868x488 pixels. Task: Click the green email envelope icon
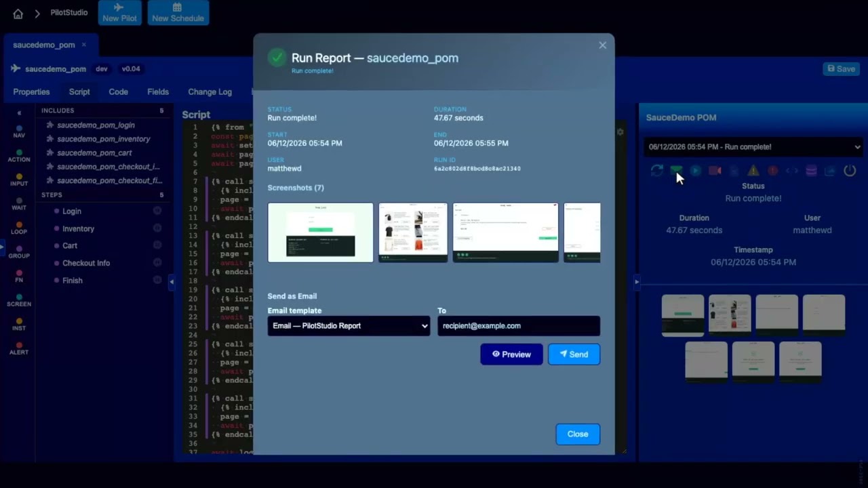[x=676, y=171]
